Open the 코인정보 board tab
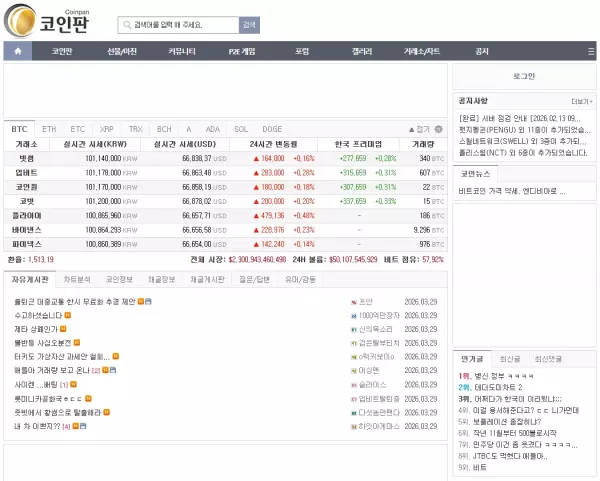Viewport: 600px width, 481px height. [x=119, y=279]
